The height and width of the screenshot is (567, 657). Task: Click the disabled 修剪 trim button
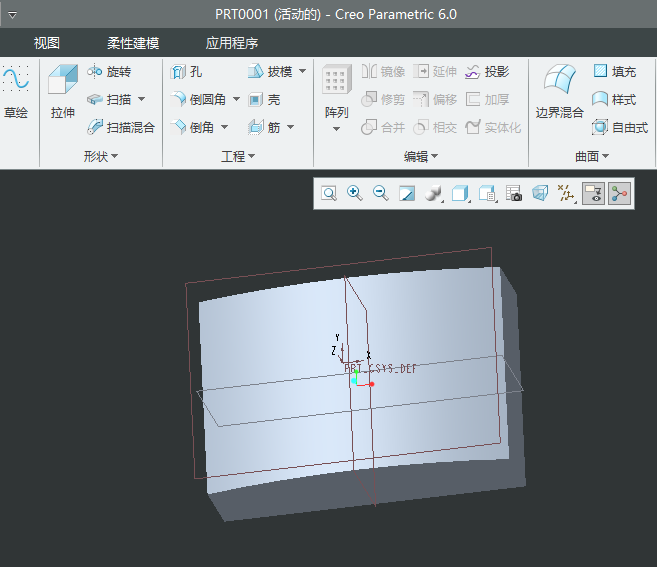pos(383,99)
